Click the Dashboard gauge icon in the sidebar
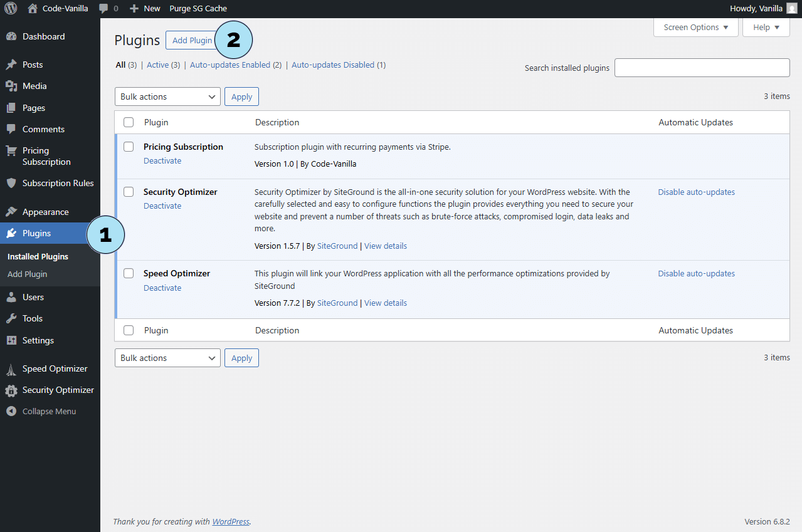The width and height of the screenshot is (802, 532). point(11,37)
